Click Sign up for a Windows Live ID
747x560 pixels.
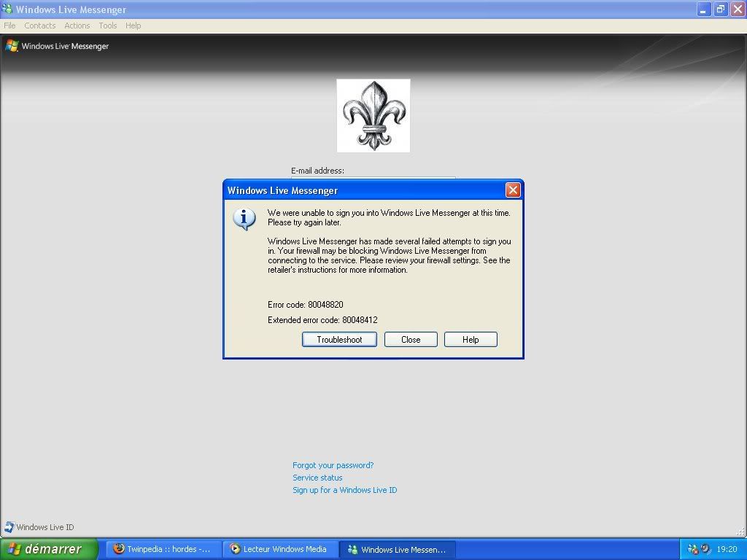click(x=344, y=490)
